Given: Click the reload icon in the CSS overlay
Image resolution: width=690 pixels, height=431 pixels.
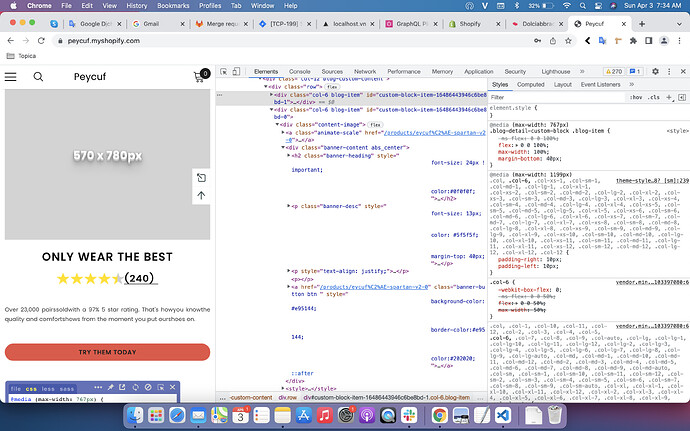Looking at the screenshot, I should [136, 387].
